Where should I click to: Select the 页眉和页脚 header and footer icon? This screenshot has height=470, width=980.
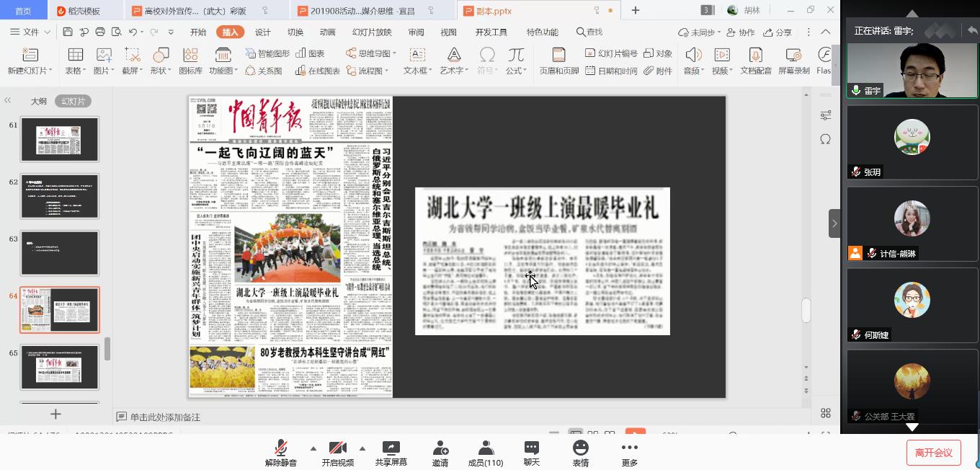pyautogui.click(x=558, y=56)
